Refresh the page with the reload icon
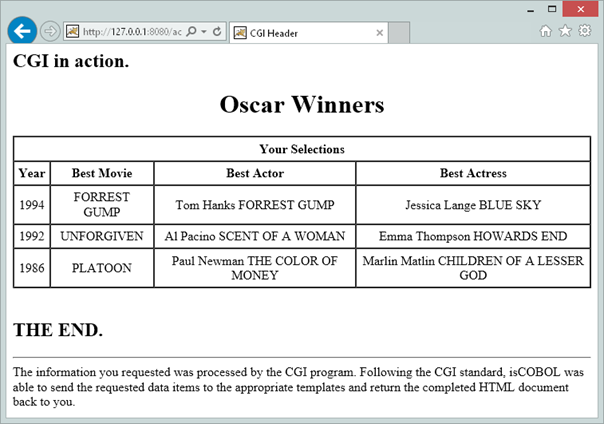 coord(217,32)
